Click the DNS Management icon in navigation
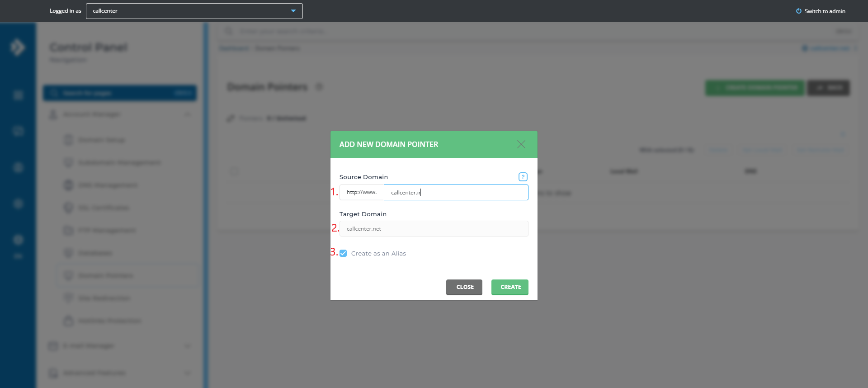 pos(68,185)
